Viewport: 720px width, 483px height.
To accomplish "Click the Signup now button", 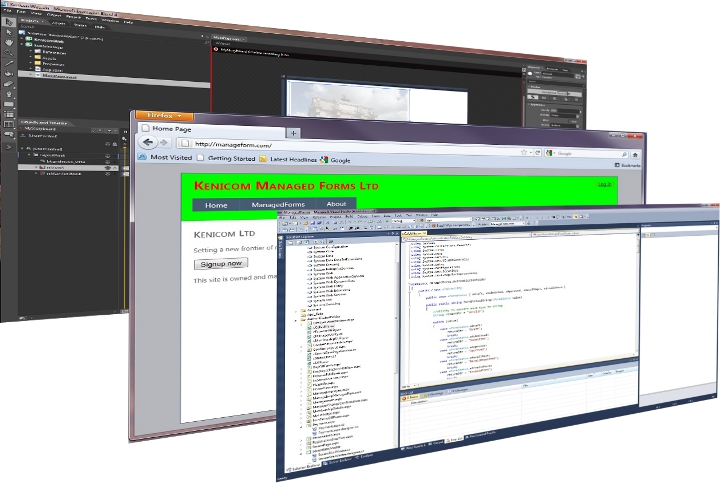I will [221, 264].
